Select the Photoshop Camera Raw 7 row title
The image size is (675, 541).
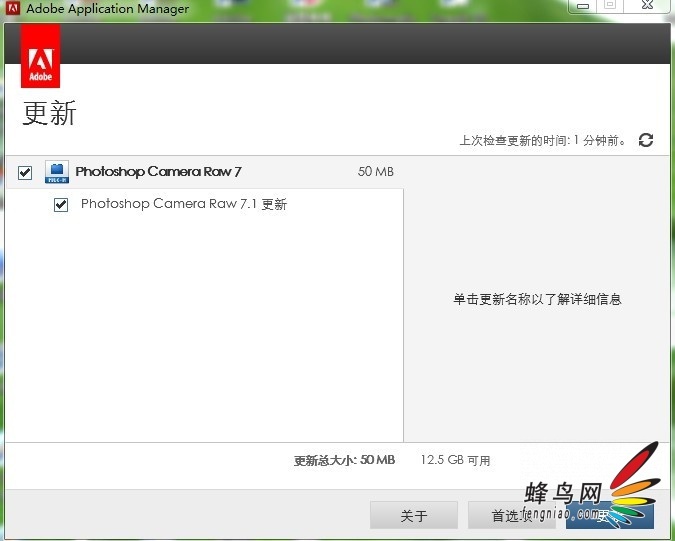(x=158, y=172)
